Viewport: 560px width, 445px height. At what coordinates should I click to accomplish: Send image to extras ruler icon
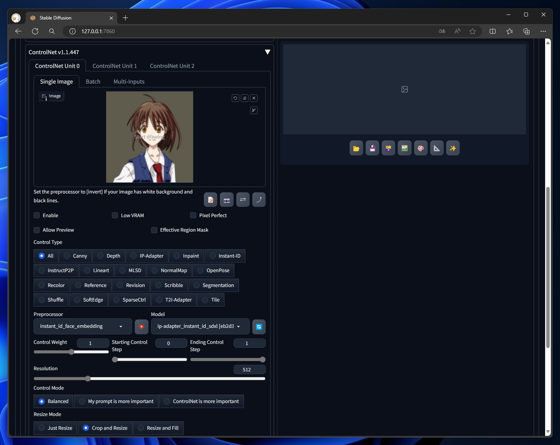point(437,148)
